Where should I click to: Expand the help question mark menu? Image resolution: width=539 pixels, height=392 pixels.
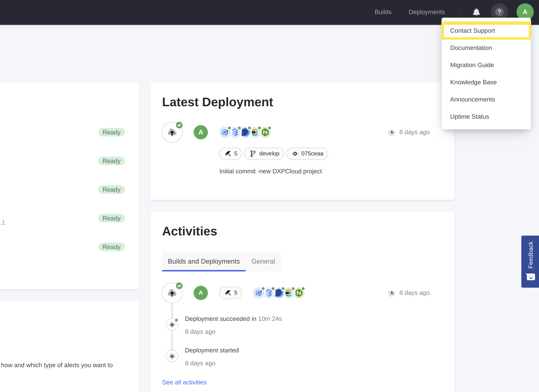(500, 11)
